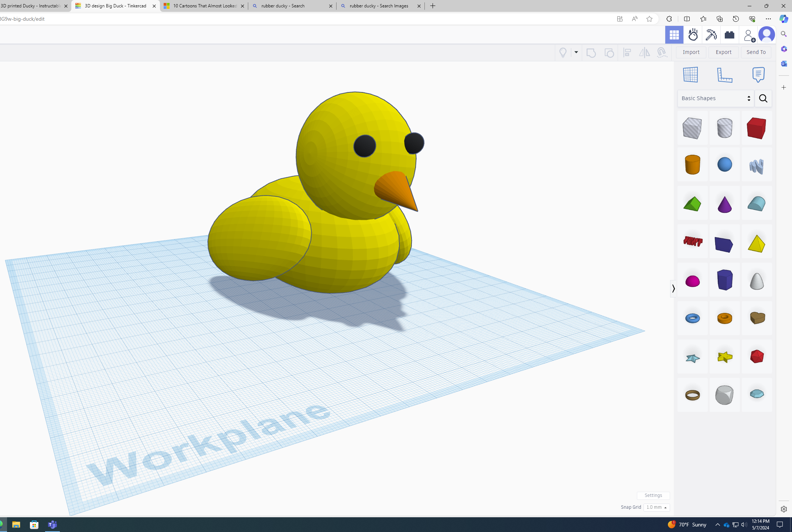
Task: Open the Align tool
Action: pos(627,52)
